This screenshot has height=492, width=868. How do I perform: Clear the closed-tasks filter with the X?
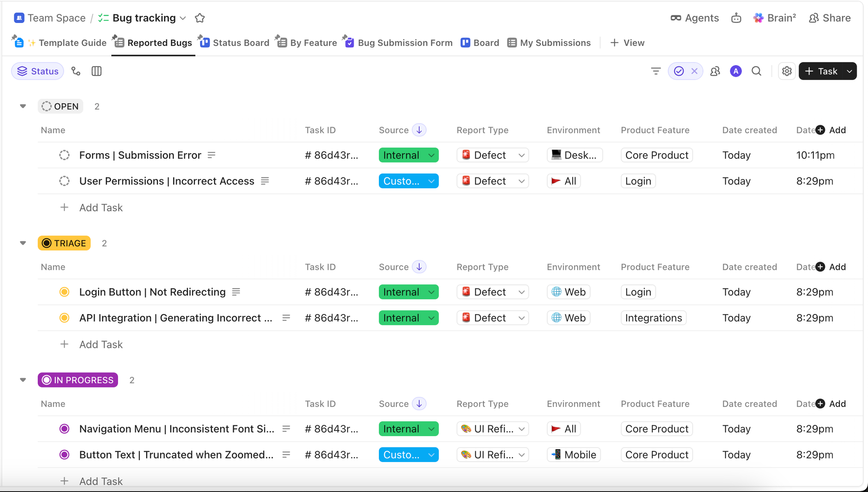pos(694,71)
